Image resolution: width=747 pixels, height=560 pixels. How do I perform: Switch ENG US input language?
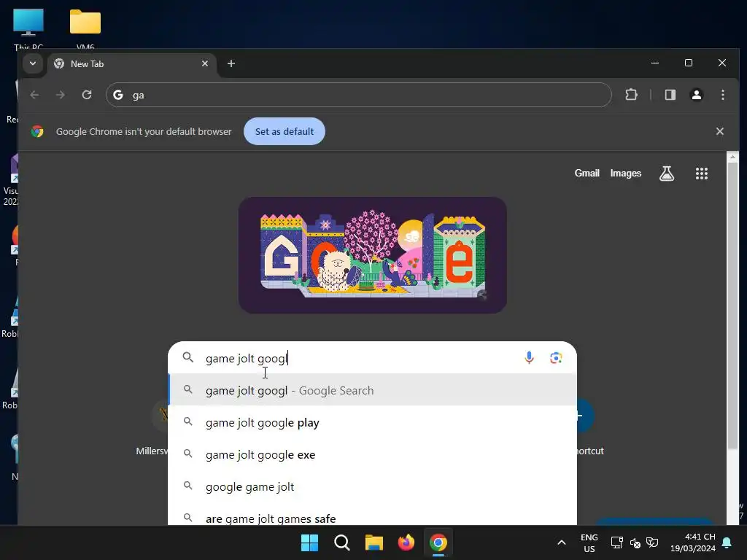click(x=589, y=542)
